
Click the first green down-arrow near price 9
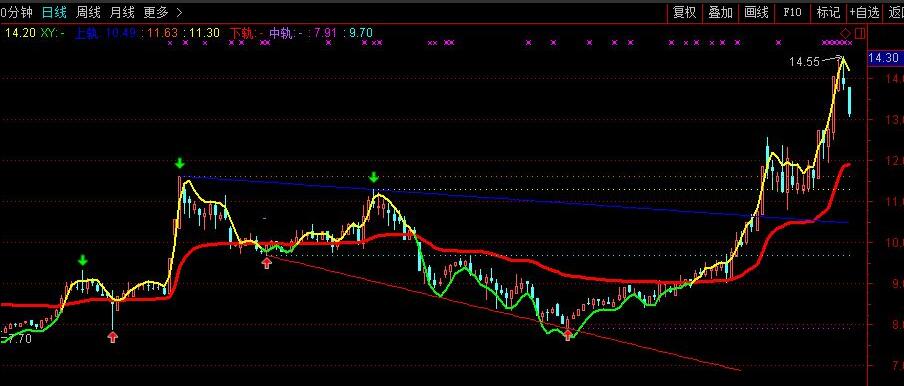click(x=83, y=260)
